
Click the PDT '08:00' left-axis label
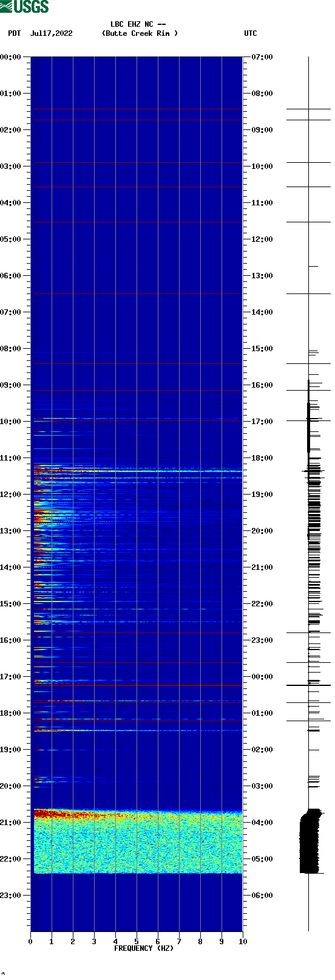10,349
